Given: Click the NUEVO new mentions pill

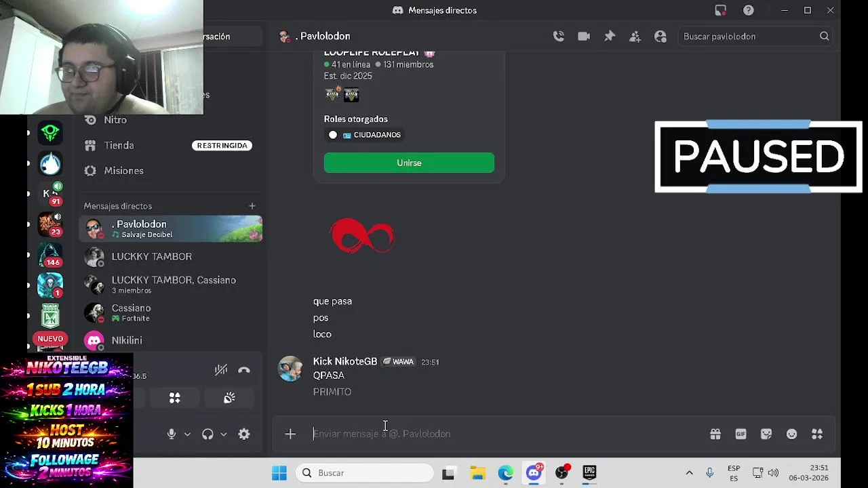Looking at the screenshot, I should click(50, 339).
